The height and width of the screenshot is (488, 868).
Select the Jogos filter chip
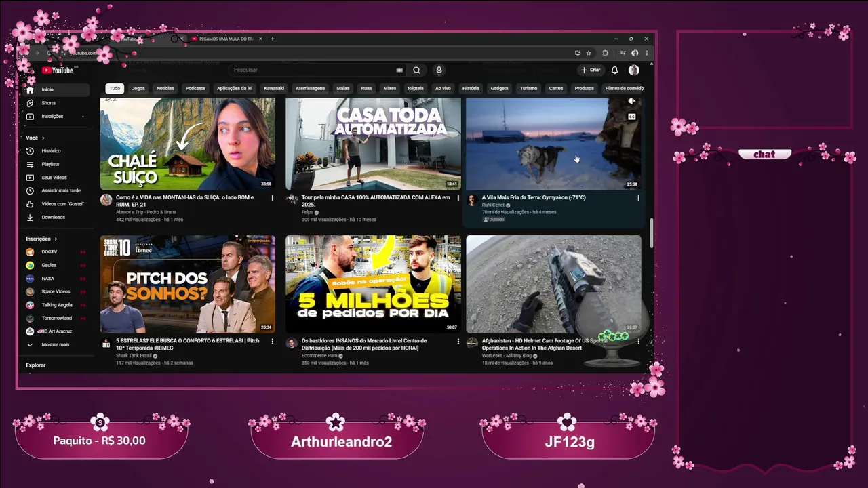point(138,88)
